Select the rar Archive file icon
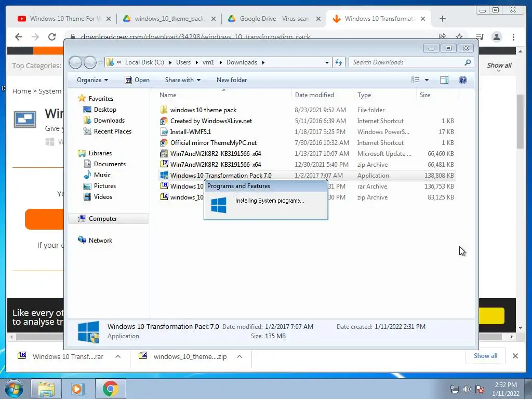 (x=164, y=186)
